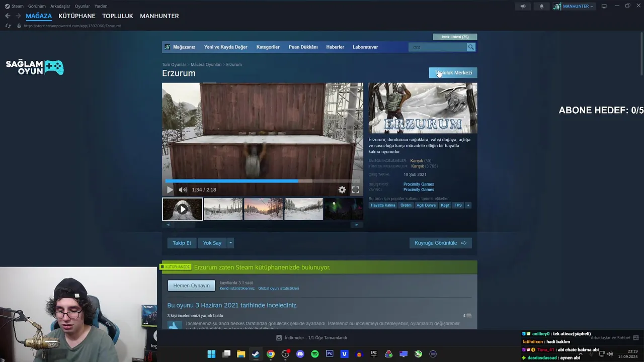Click the Yok Say button
The width and height of the screenshot is (644, 362).
(212, 243)
